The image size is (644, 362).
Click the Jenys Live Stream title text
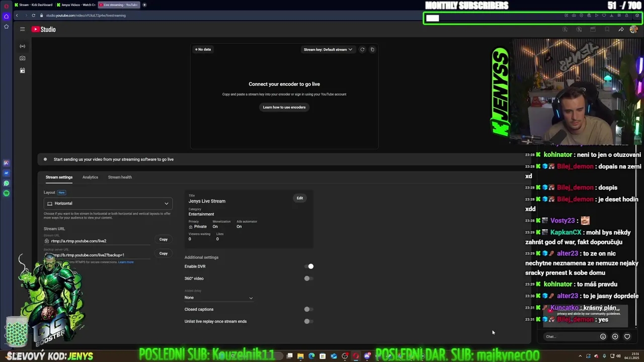207,201
